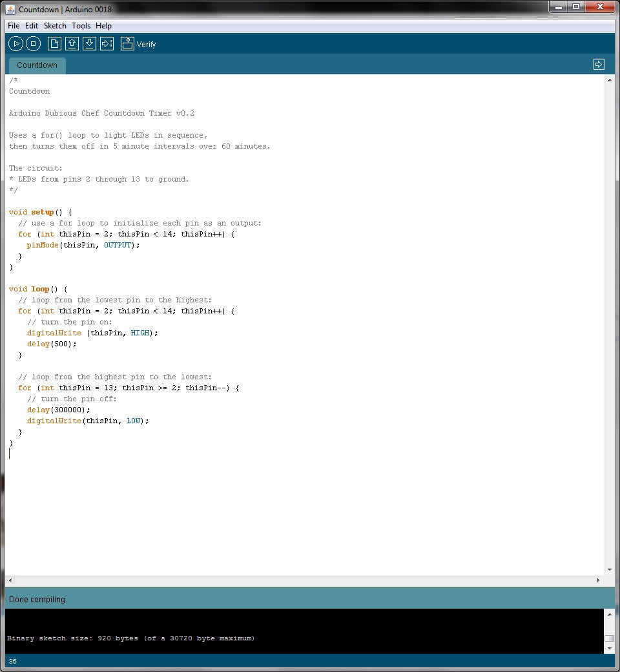Open the Tools menu

coord(81,26)
